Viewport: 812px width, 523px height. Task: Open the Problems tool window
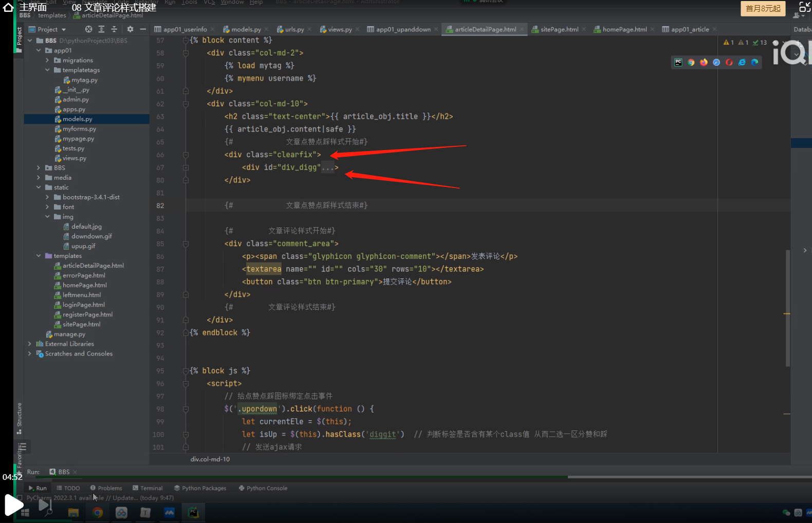(106, 489)
